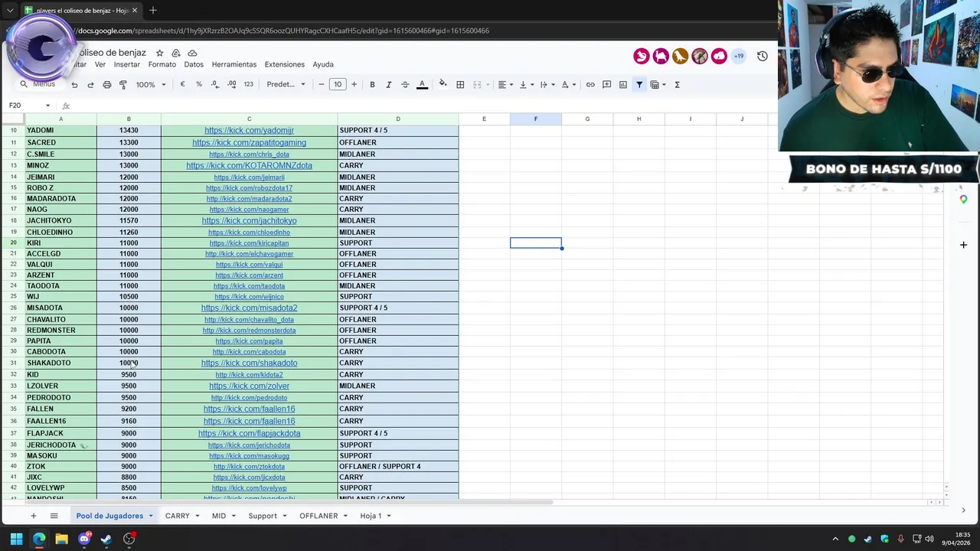Open text wrapping dropdown

[547, 84]
